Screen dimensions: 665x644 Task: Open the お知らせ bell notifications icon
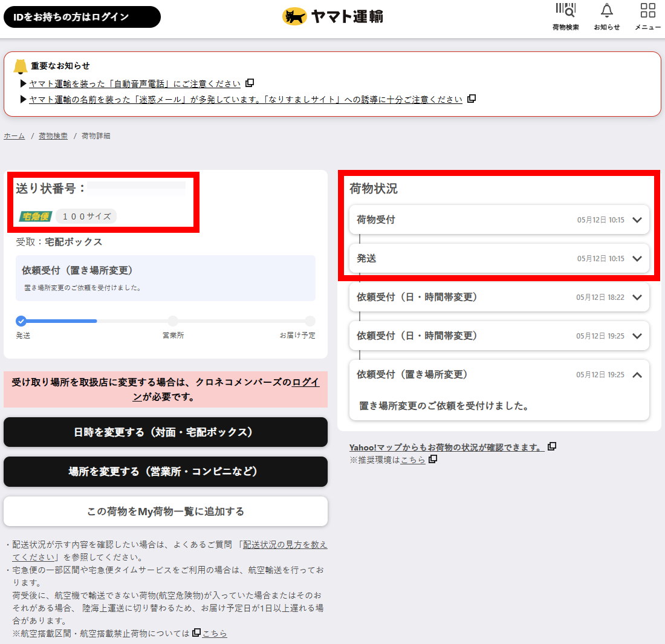(607, 10)
